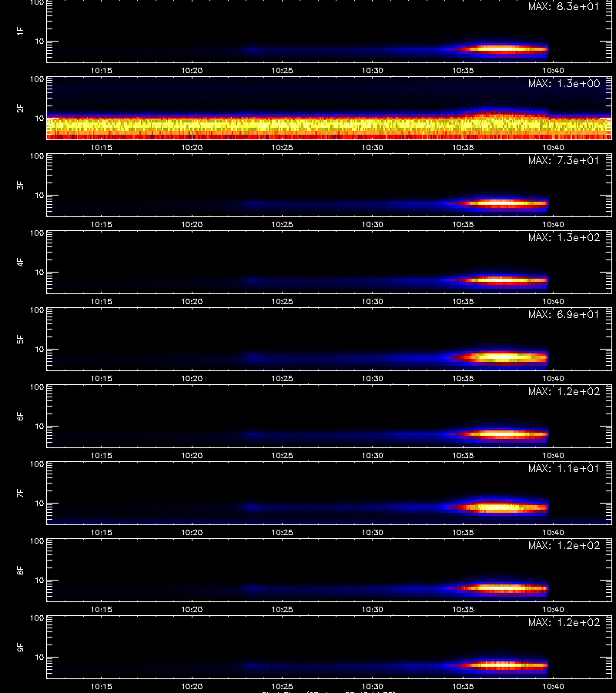Click the bright burst in the 7F spectrogram
Viewport: 616px width, 693px height.
coord(501,507)
